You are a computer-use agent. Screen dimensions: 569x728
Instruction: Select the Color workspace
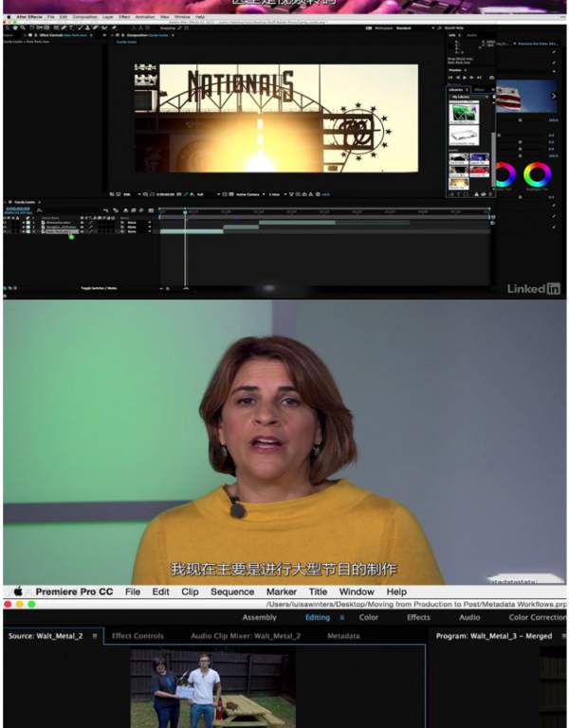[369, 617]
